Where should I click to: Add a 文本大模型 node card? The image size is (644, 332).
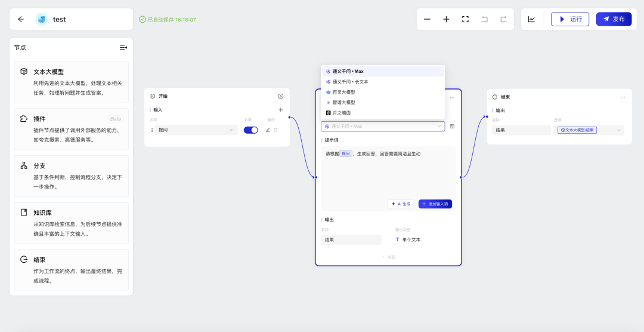(72, 82)
